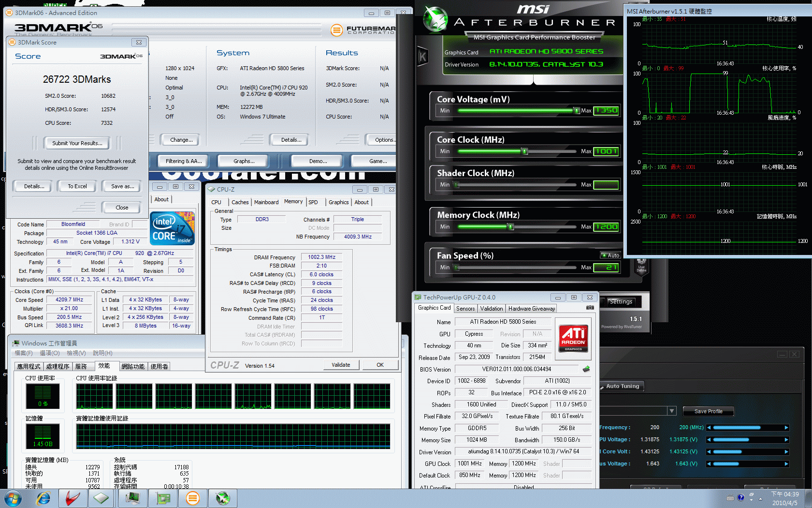Open the GPU-Z graphics card taskbar icon
This screenshot has height=508, width=812.
(x=163, y=498)
